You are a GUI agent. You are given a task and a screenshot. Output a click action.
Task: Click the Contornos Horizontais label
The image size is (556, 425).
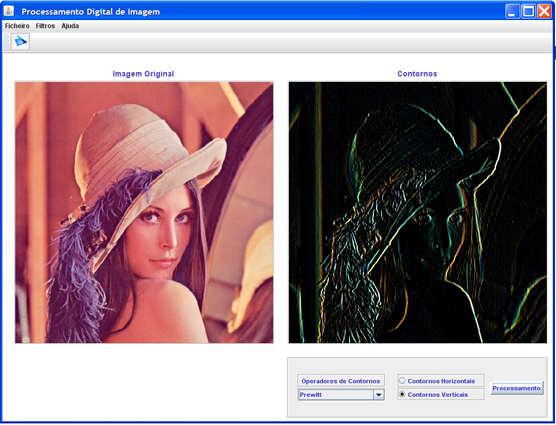pos(441,381)
